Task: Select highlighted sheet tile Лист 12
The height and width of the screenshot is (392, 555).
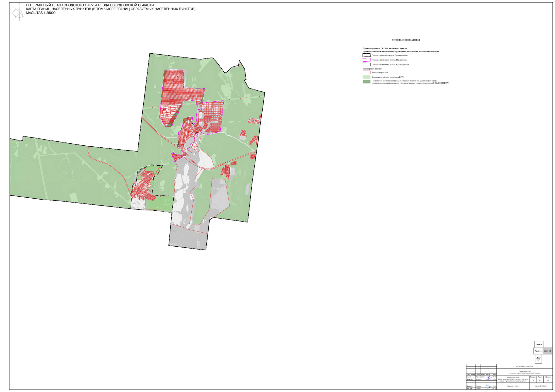Action: click(x=547, y=351)
